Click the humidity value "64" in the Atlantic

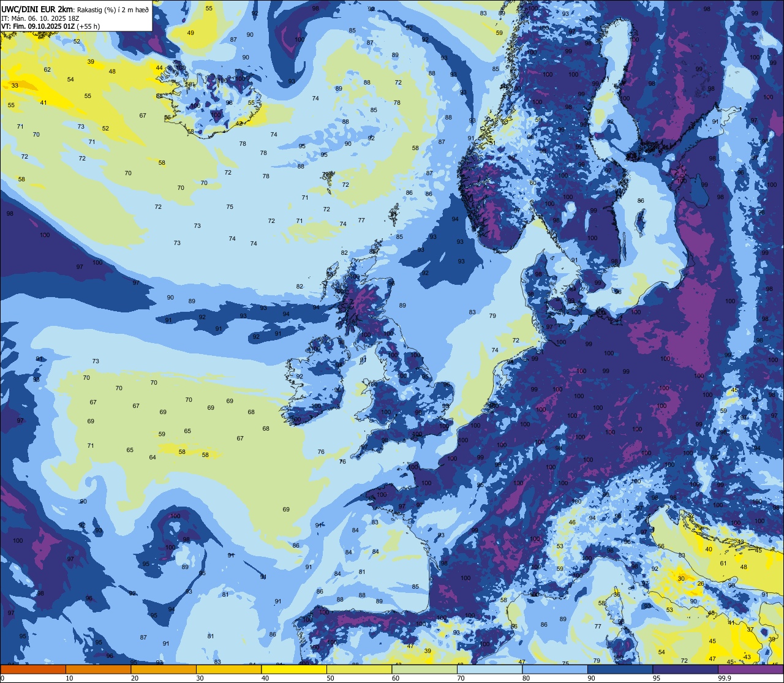pyautogui.click(x=153, y=458)
